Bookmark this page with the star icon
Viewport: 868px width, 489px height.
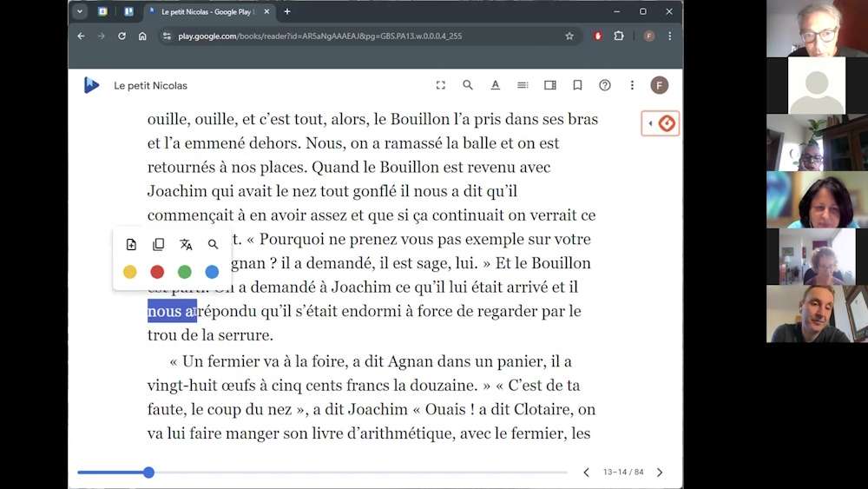point(569,36)
